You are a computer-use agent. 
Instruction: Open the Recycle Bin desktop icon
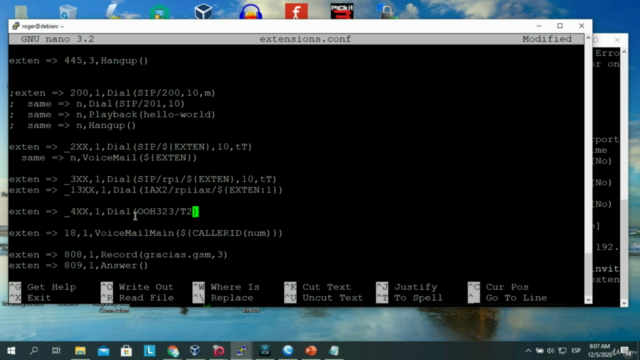(68, 12)
